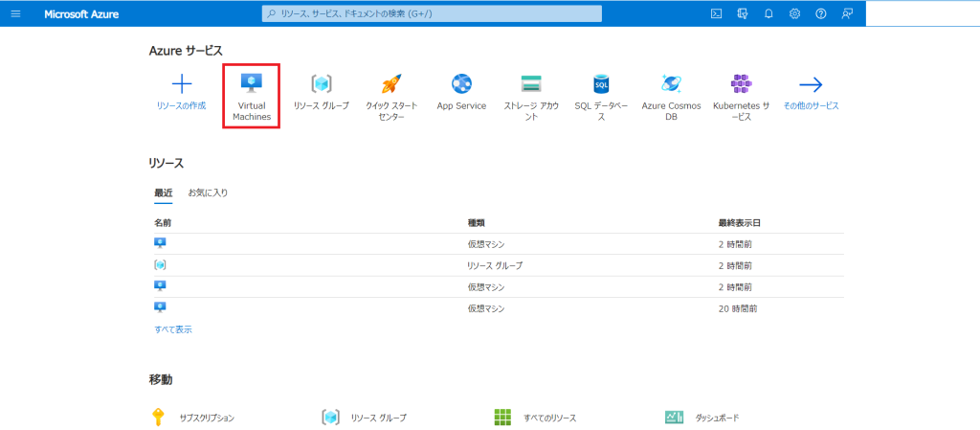
Task: Click the plus icon to create a resource
Action: pyautogui.click(x=181, y=83)
